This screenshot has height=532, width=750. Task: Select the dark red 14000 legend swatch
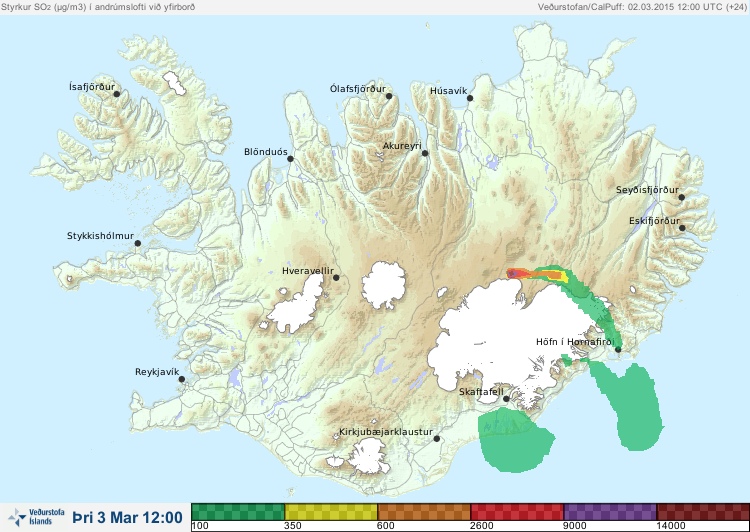pyautogui.click(x=703, y=512)
